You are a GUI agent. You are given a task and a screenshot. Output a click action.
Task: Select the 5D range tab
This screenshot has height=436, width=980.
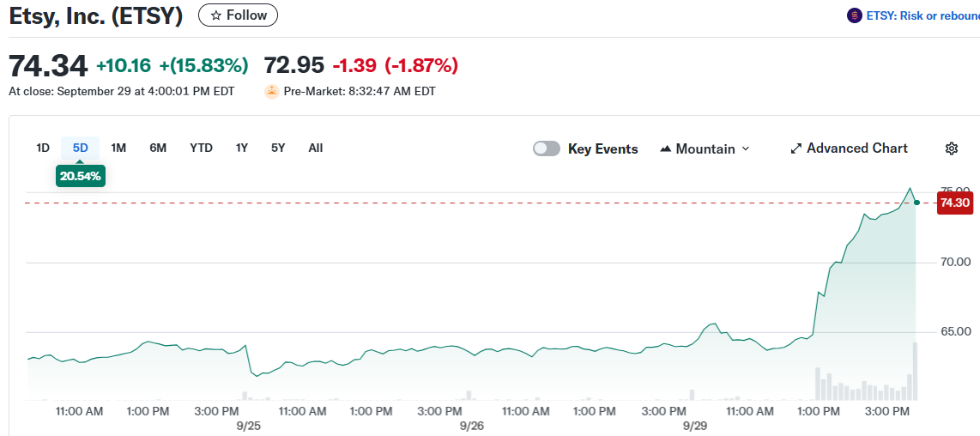[x=81, y=148]
